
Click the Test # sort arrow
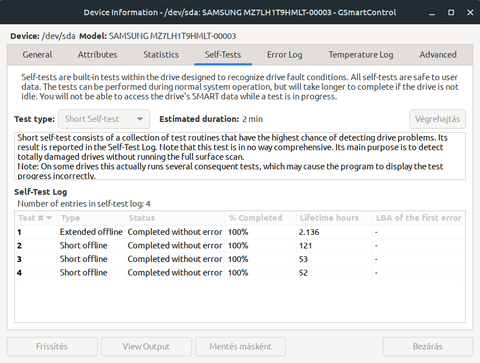[x=49, y=218]
